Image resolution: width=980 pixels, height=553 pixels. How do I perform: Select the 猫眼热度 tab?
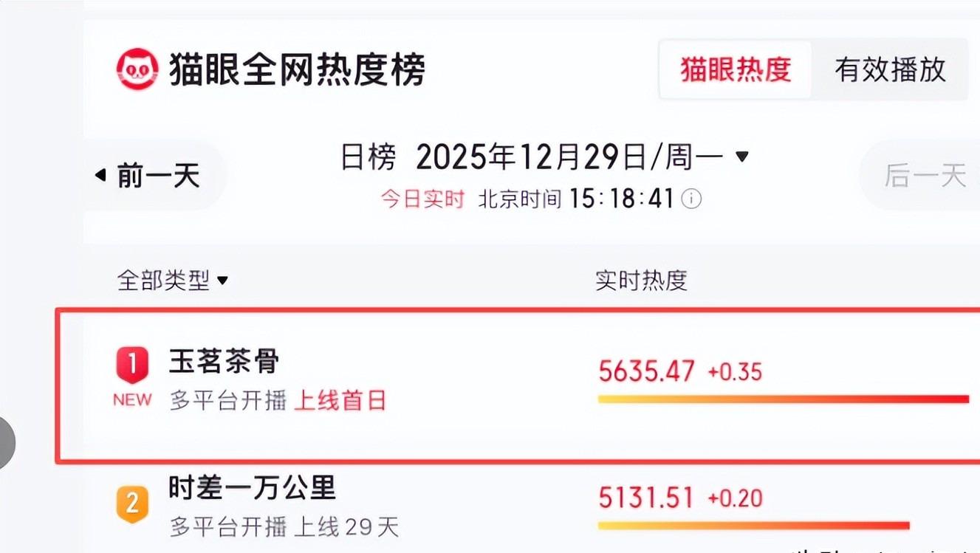[x=735, y=70]
